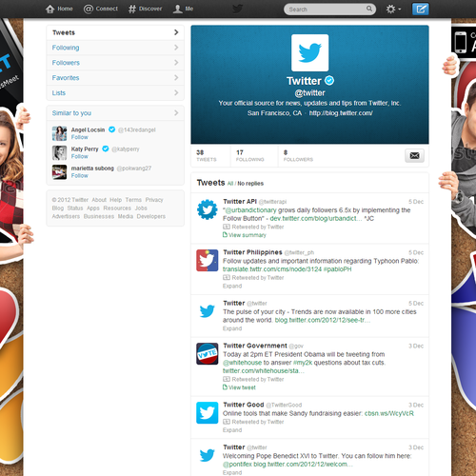Send a direct message with the envelope icon
The width and height of the screenshot is (476, 476).
pyautogui.click(x=414, y=155)
